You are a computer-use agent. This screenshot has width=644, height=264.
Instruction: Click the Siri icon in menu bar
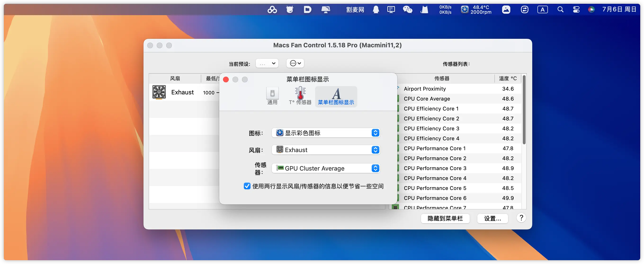pos(591,9)
